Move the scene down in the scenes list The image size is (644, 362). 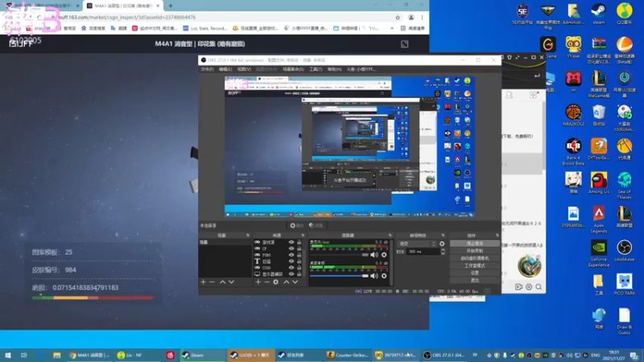(x=231, y=282)
